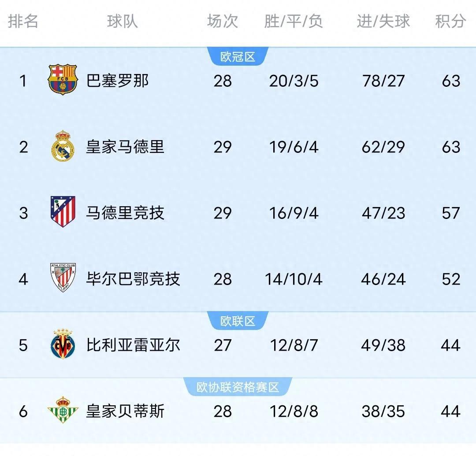The height and width of the screenshot is (456, 476).
Task: Select the 欧冠区 zone label
Action: pos(238,57)
